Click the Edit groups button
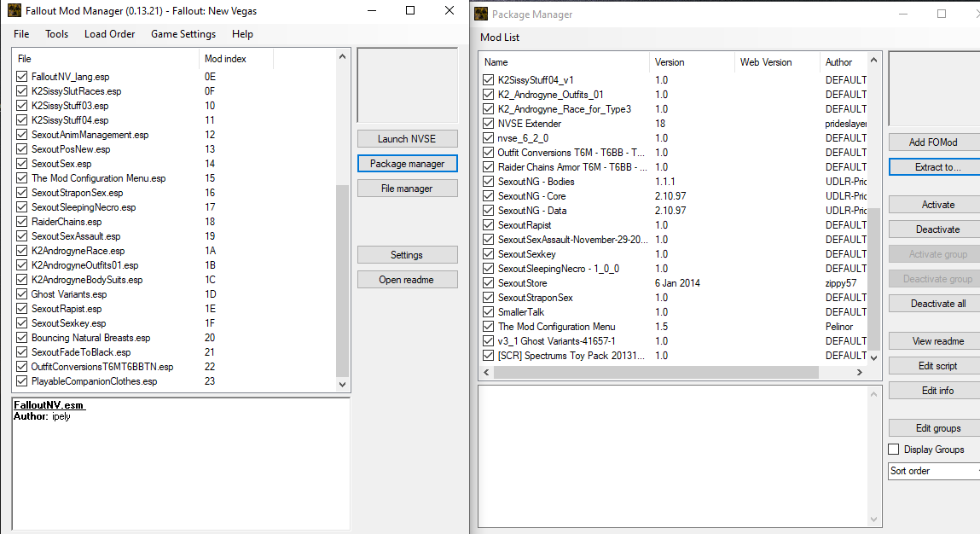Image resolution: width=980 pixels, height=534 pixels. coord(934,427)
